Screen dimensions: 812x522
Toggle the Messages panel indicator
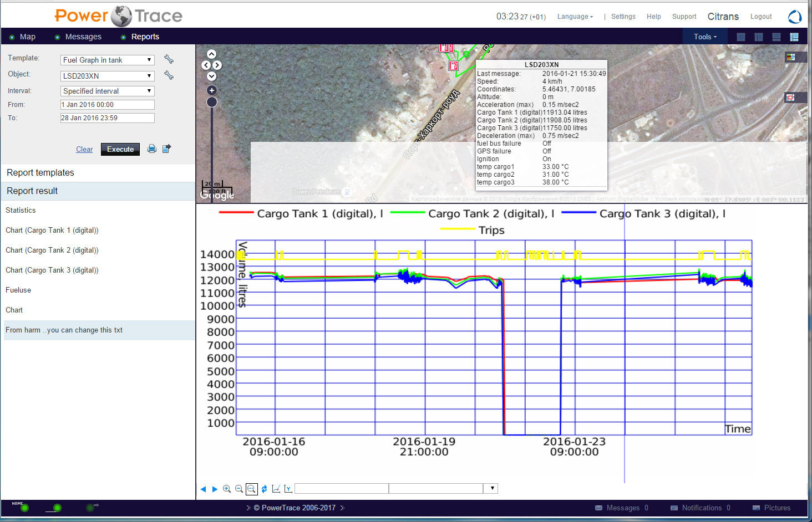click(x=57, y=37)
